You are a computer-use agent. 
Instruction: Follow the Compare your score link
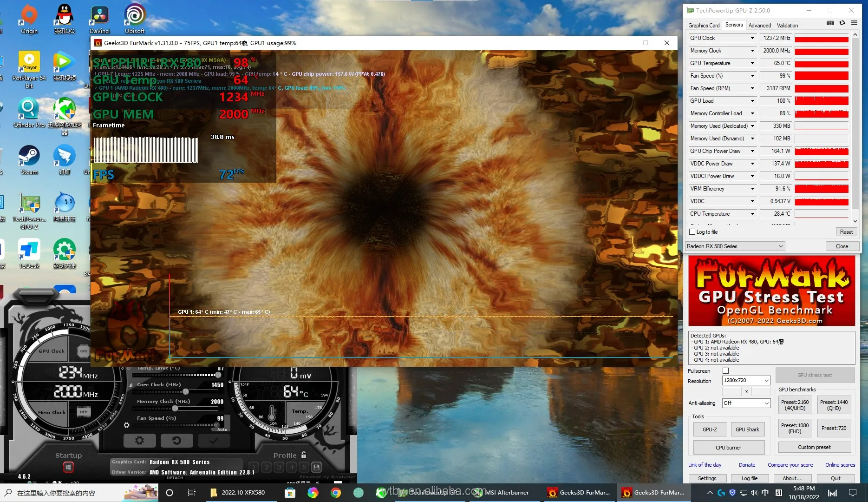click(790, 465)
